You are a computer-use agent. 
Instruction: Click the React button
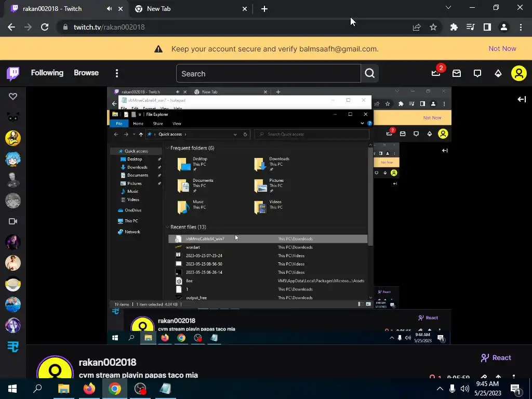point(496,357)
